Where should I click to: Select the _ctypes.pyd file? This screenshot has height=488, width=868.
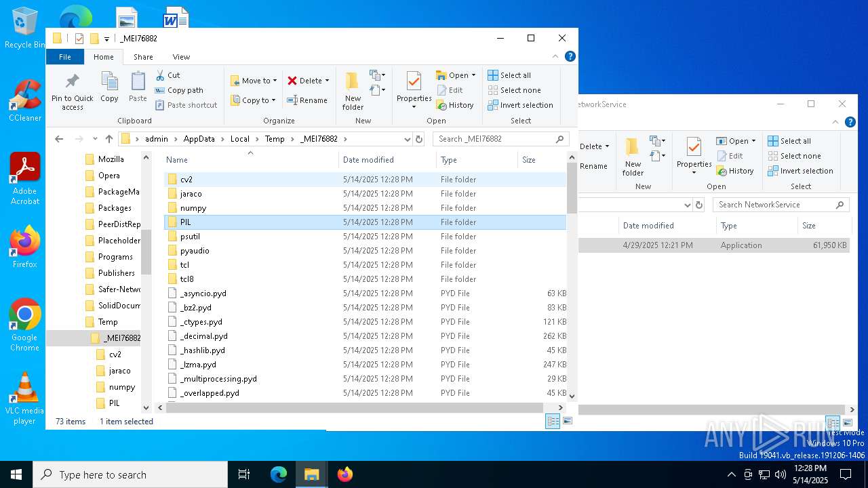tap(364, 322)
